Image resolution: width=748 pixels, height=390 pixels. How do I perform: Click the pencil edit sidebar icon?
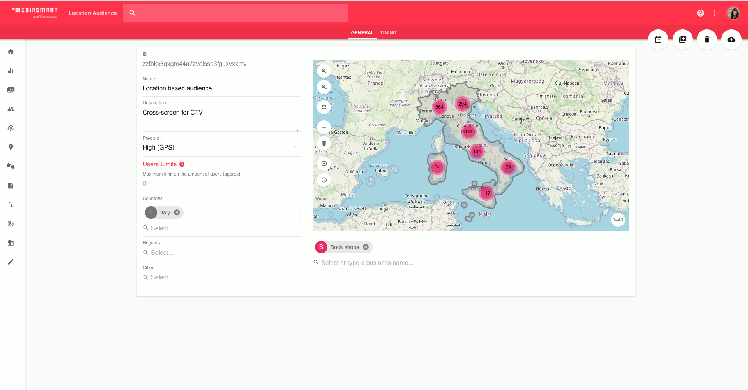click(10, 262)
